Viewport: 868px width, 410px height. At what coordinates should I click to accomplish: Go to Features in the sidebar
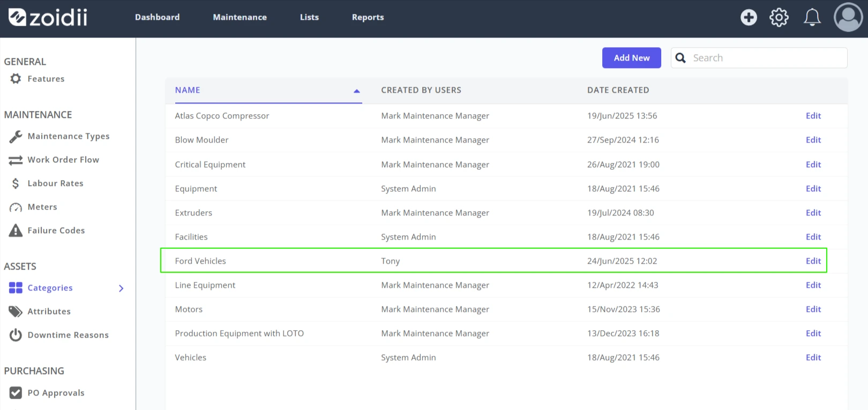pos(46,79)
